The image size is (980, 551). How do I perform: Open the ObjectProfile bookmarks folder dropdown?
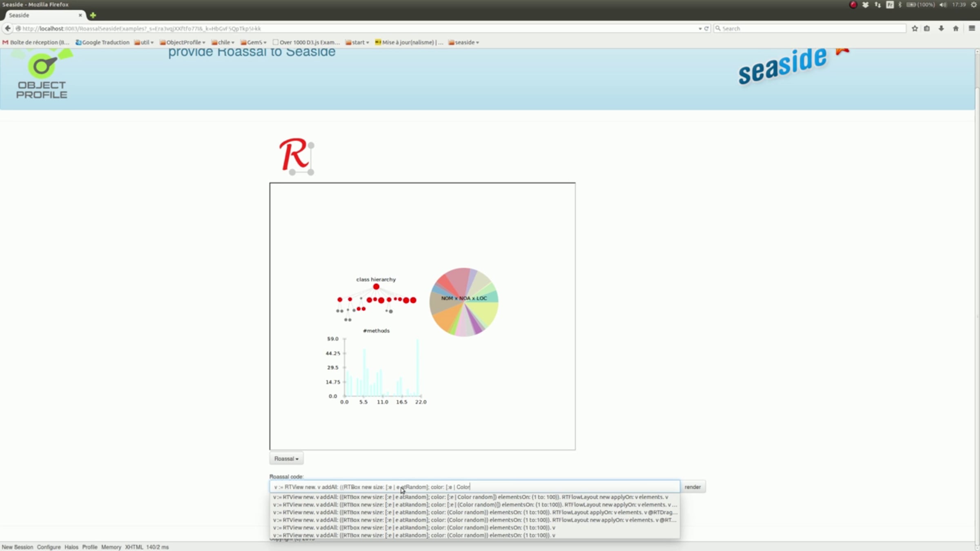183,42
